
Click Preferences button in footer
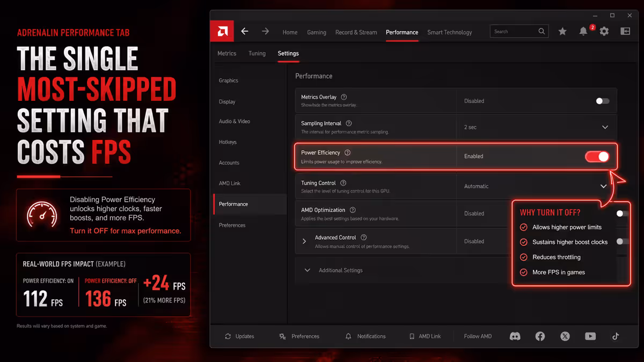click(299, 336)
